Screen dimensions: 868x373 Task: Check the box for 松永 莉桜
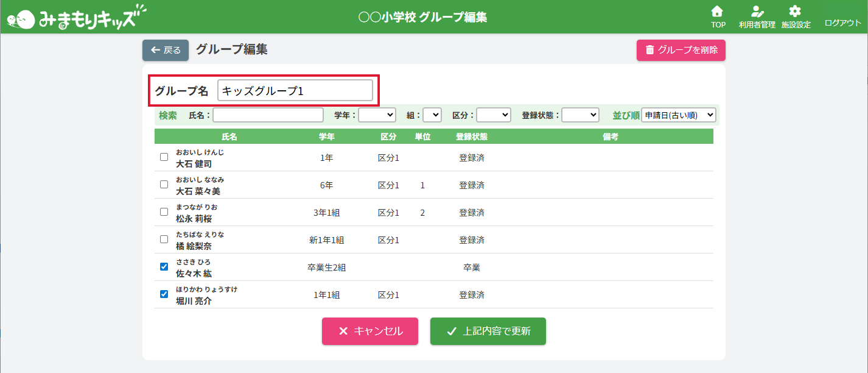tap(164, 211)
